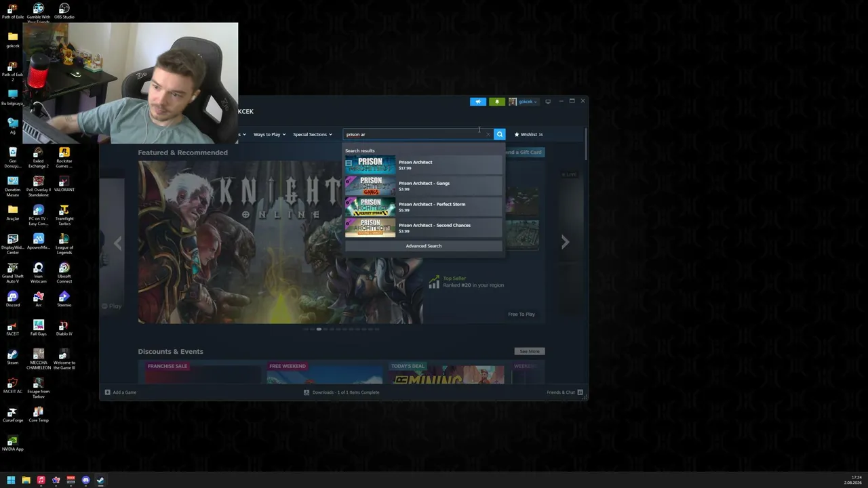The height and width of the screenshot is (488, 868).
Task: Open the League of Legends desktop icon
Action: tap(64, 243)
